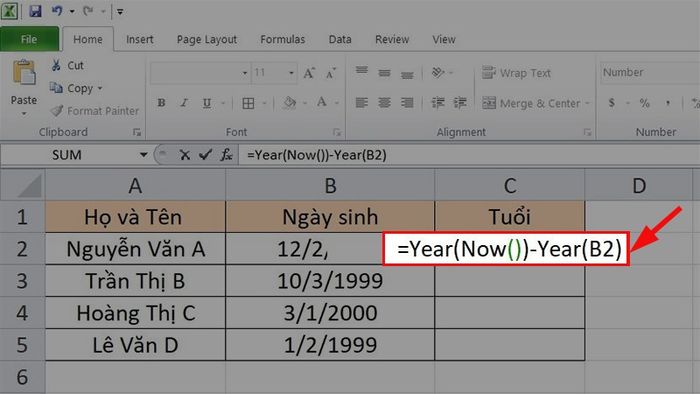
Task: Open the font size dropdown
Action: click(291, 73)
